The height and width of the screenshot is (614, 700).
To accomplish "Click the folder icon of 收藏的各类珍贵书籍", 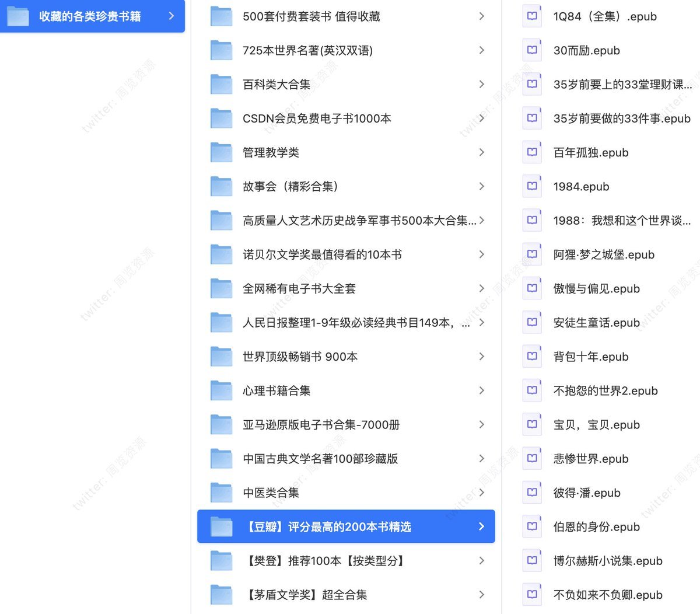I will click(x=17, y=16).
